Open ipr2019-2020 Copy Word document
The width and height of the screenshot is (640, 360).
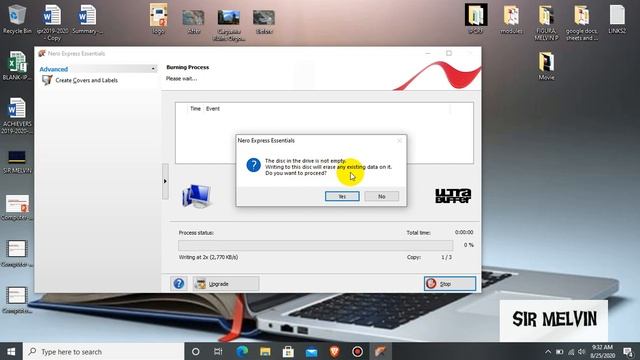coord(52,22)
